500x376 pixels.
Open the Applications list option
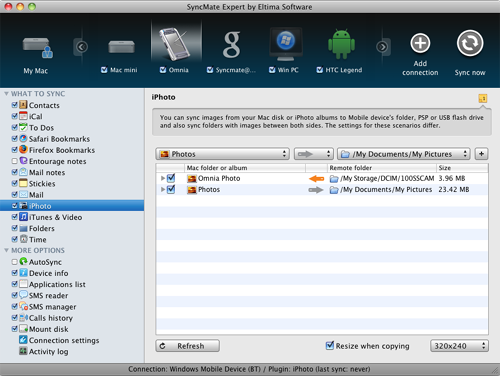click(57, 284)
